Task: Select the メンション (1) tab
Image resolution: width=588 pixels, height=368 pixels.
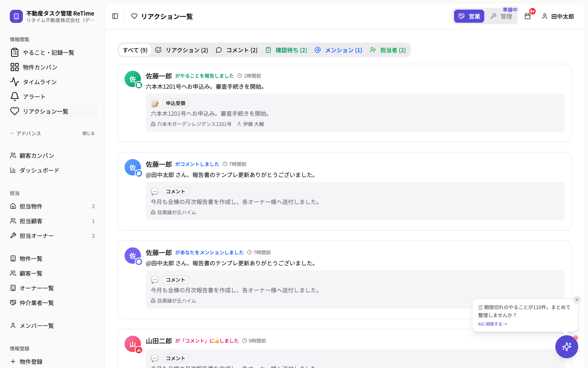Action: click(338, 50)
